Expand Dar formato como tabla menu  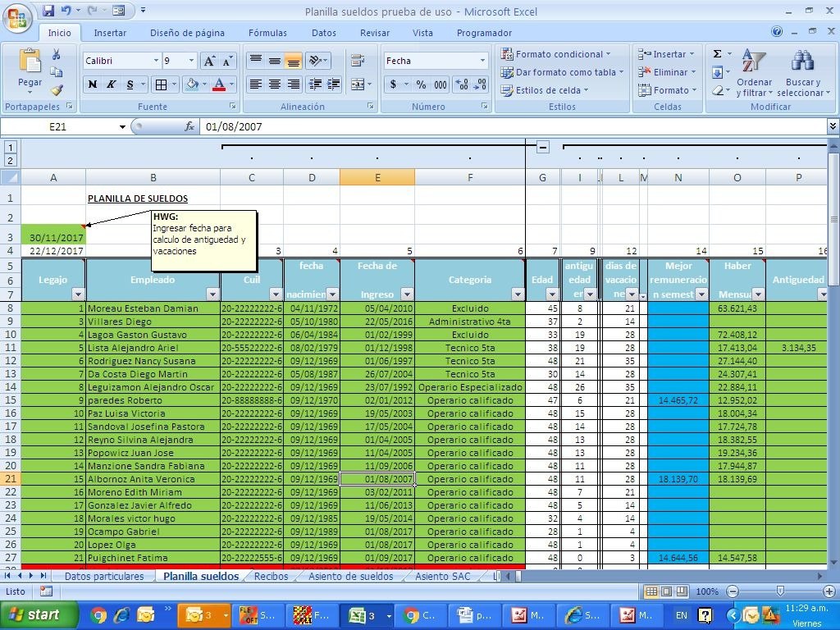pyautogui.click(x=562, y=72)
